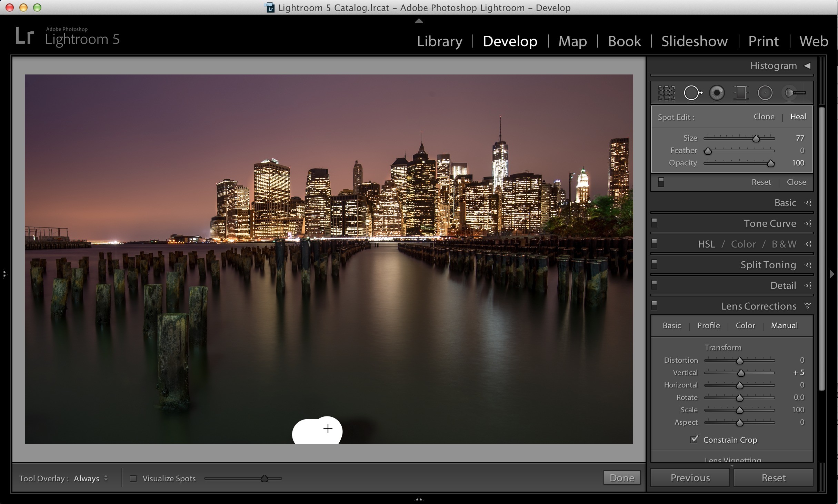
Task: Click the Rotate slider handle
Action: [739, 398]
